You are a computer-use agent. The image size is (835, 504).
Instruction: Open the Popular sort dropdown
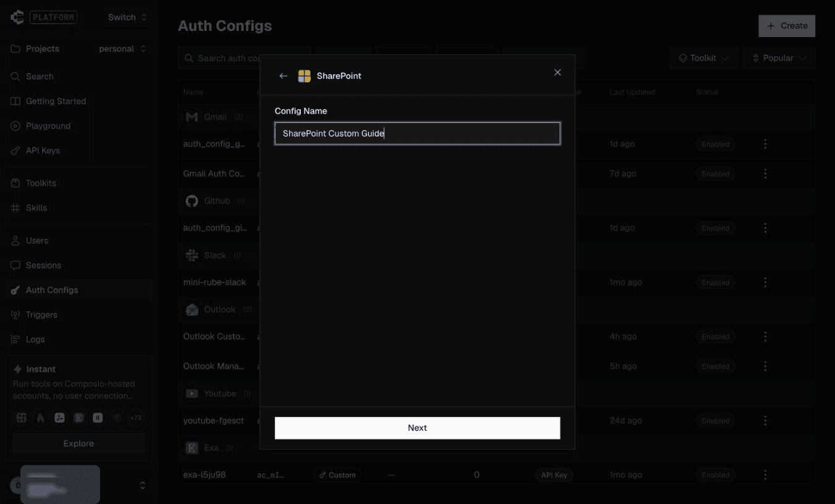(x=779, y=58)
